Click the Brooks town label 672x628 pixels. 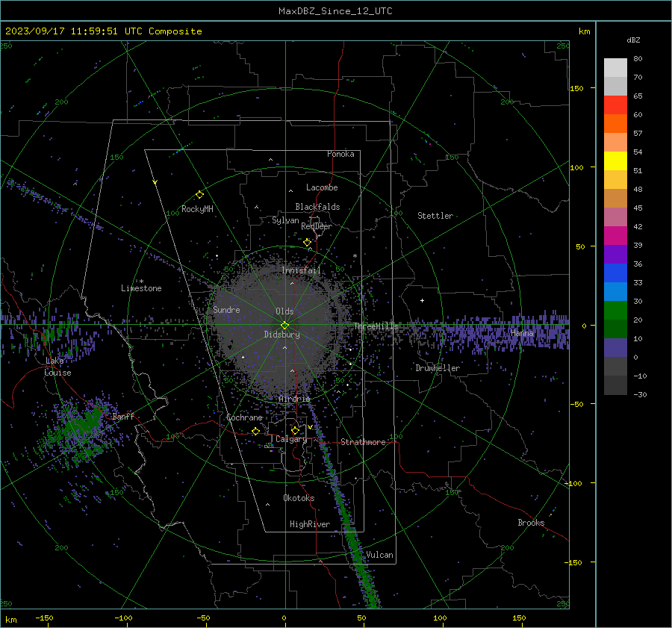point(531,523)
